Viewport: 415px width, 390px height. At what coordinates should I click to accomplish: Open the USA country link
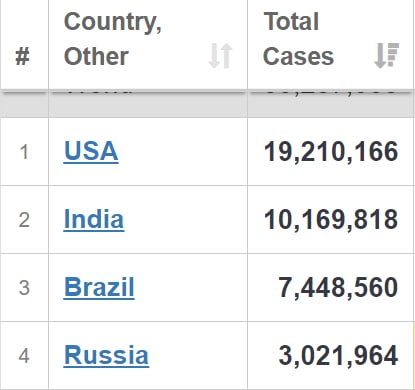[91, 151]
